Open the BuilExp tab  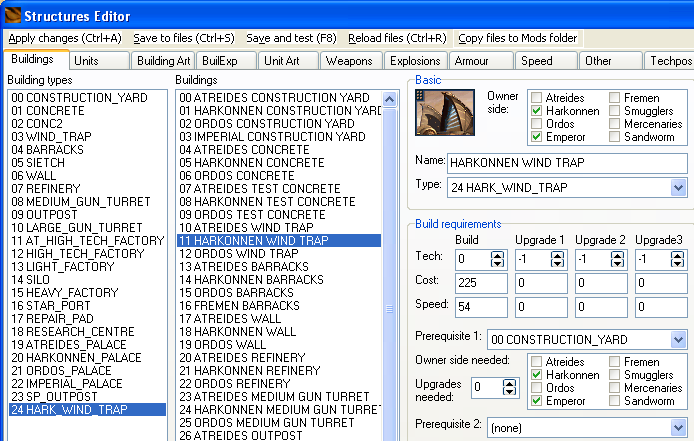point(226,61)
